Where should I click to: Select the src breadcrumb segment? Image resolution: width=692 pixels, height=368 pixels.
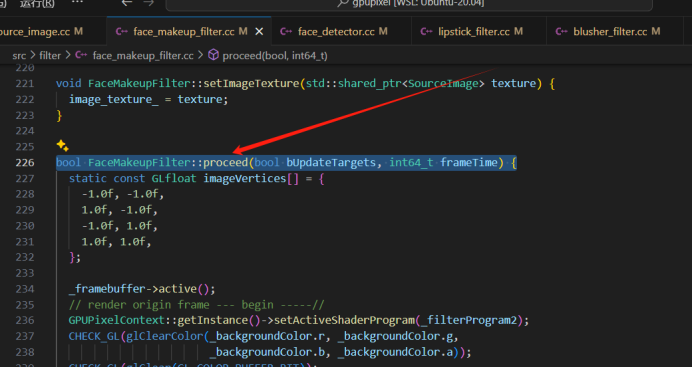tap(19, 56)
